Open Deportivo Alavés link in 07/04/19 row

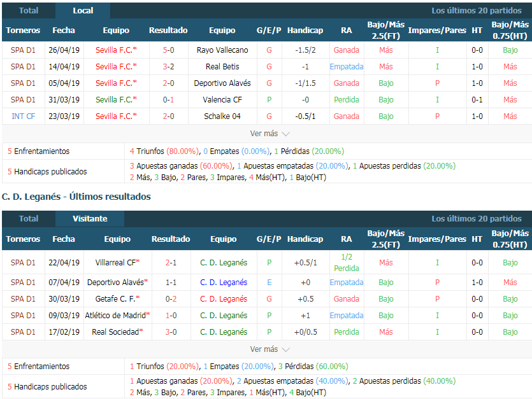(x=117, y=283)
